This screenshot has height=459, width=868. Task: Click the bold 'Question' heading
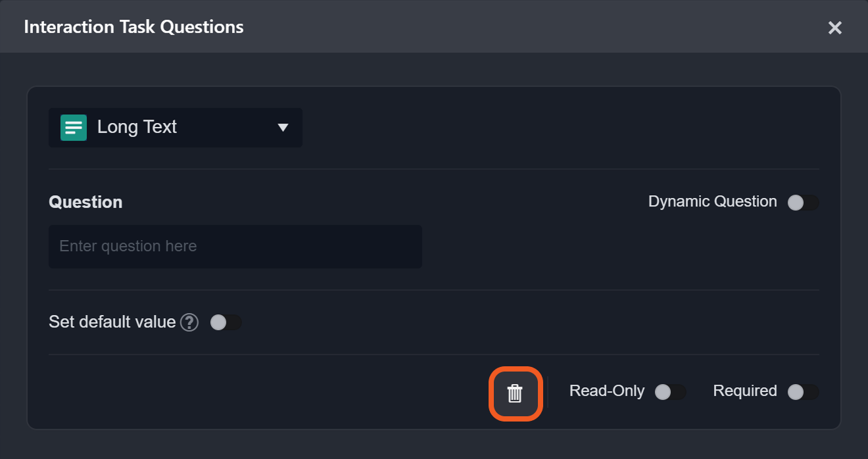85,202
